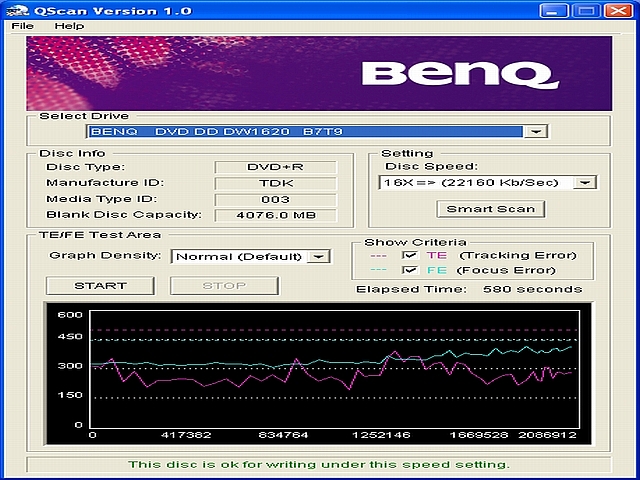Click the disc ok status message

319,465
